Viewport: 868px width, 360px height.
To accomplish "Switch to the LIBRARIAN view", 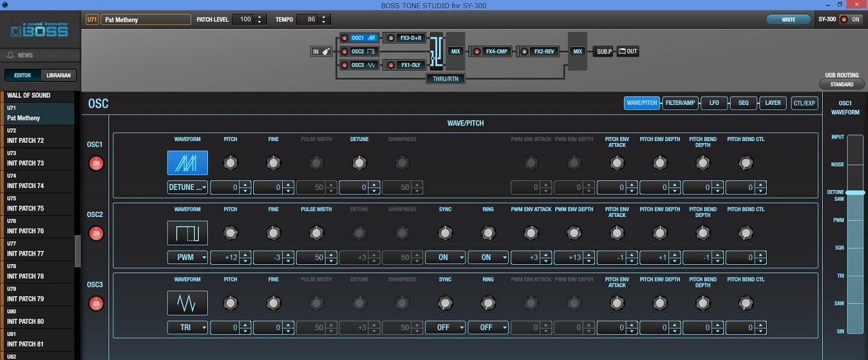I will 58,75.
